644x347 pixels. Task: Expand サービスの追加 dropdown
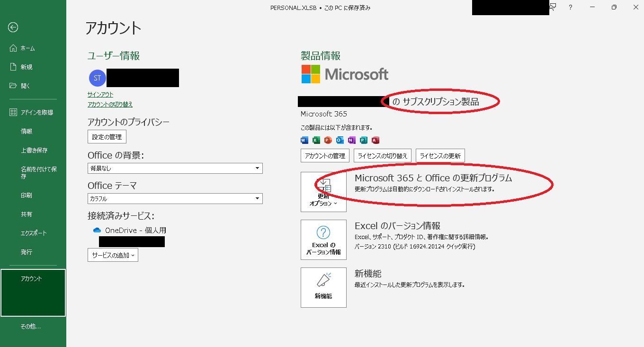pyautogui.click(x=113, y=255)
